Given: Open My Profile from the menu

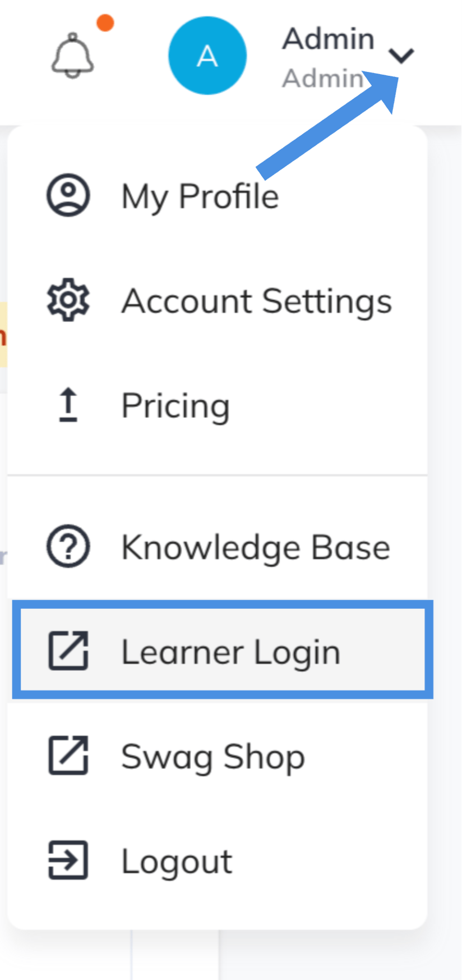Looking at the screenshot, I should pos(200,195).
